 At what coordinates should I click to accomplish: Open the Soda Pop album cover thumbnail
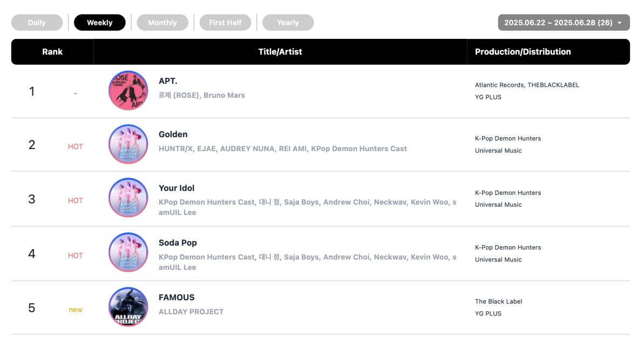click(128, 252)
